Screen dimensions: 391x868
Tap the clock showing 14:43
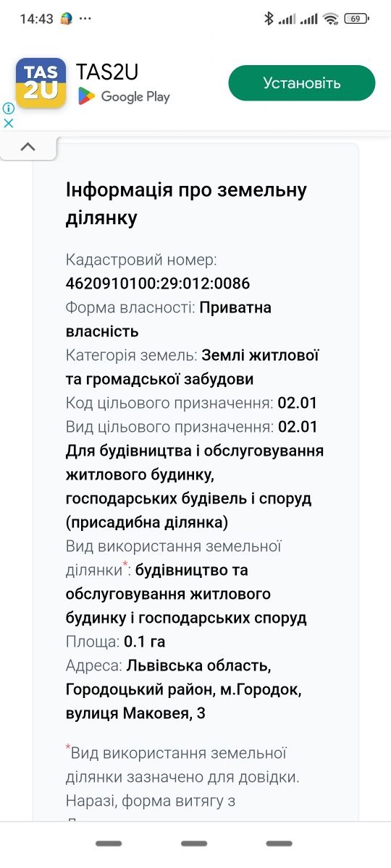click(37, 19)
